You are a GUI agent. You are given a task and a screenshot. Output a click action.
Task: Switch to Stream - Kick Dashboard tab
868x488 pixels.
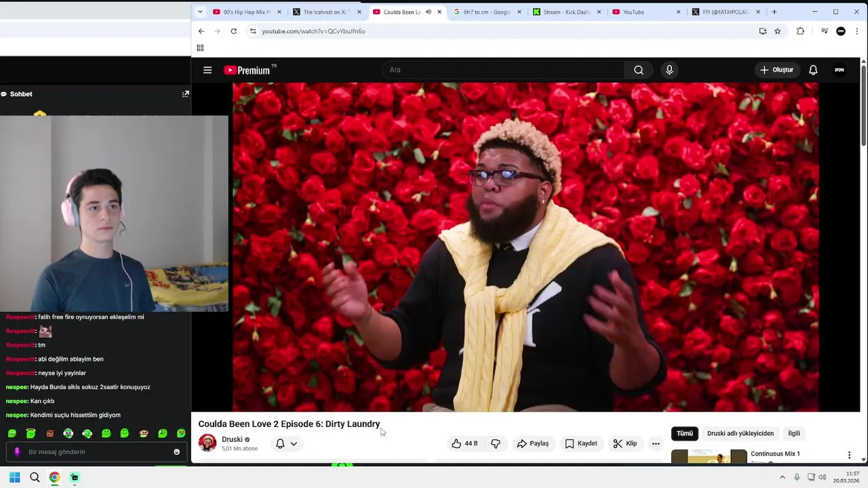[x=567, y=12]
